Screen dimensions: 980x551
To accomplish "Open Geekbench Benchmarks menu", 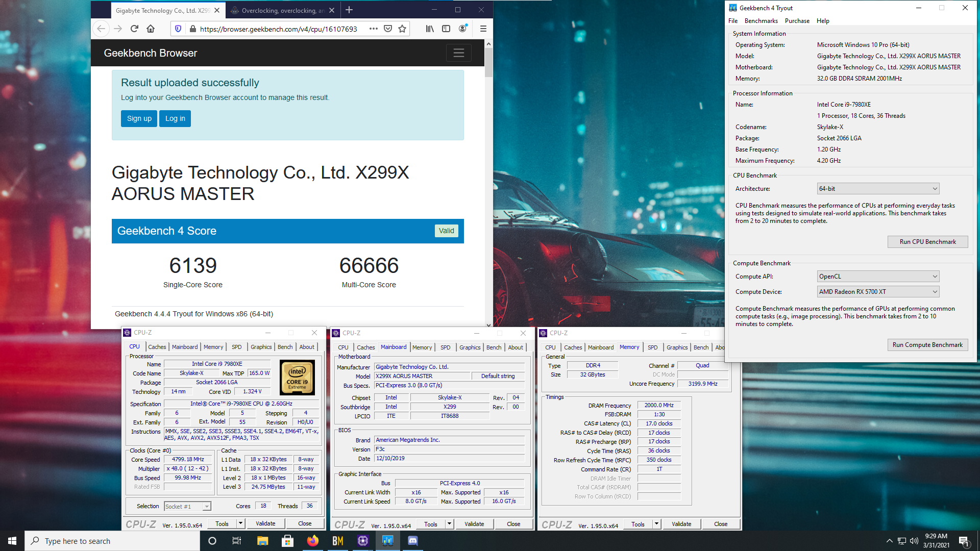I will [x=761, y=21].
